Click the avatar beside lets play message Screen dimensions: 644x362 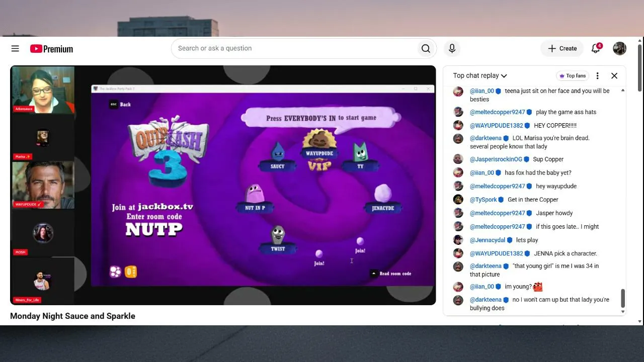[458, 240]
